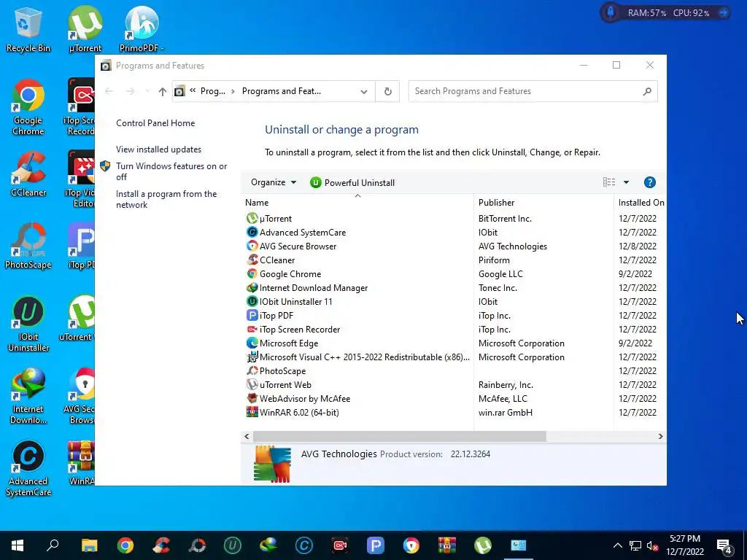Open the recent locations dropdown arrow
Viewport: 747px width, 560px height.
[x=147, y=91]
